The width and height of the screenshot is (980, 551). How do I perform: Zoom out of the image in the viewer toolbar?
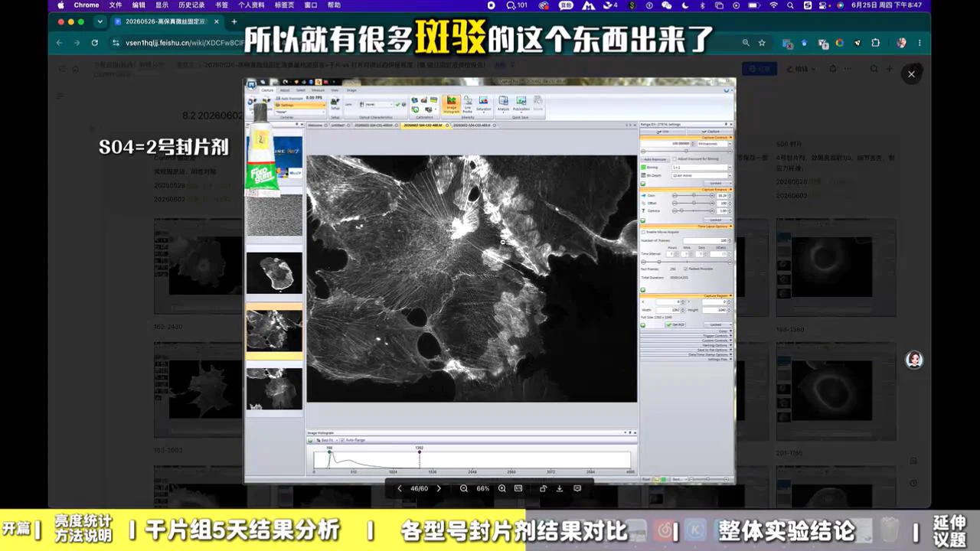point(464,488)
